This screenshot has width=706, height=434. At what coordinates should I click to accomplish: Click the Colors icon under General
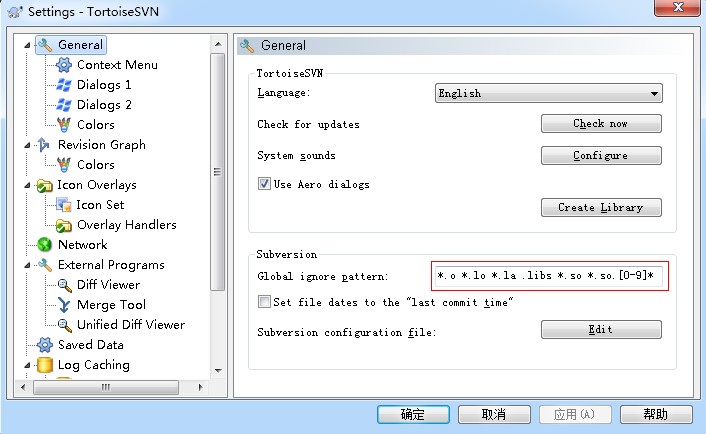64,125
